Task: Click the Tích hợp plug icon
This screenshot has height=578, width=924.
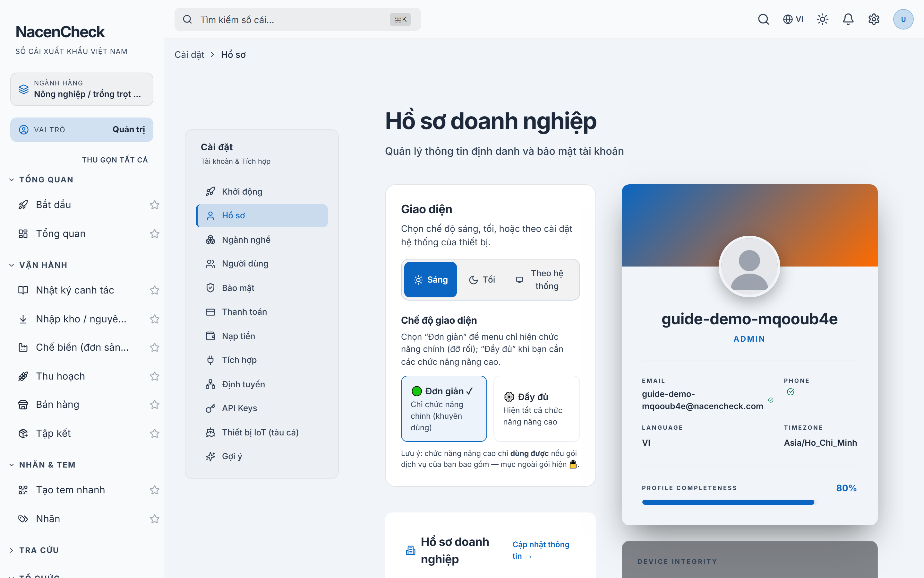Action: (210, 360)
